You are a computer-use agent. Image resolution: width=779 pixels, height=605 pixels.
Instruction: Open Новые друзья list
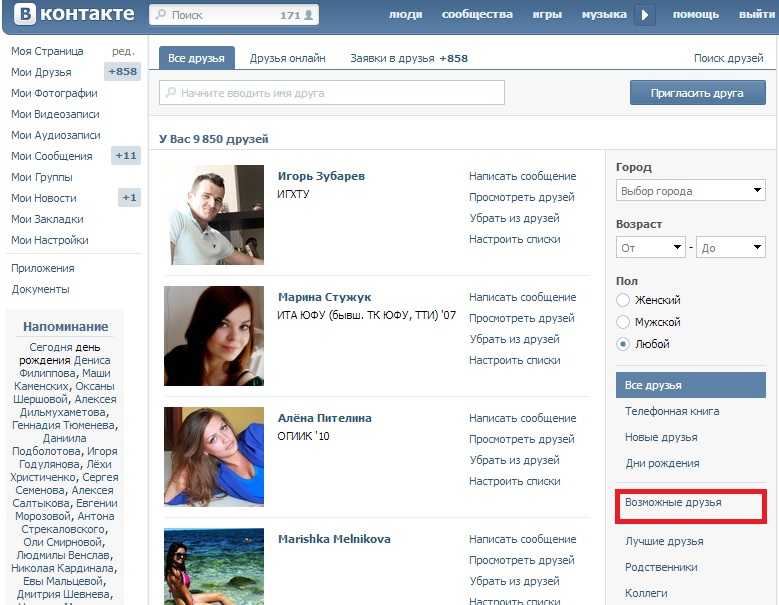[661, 437]
